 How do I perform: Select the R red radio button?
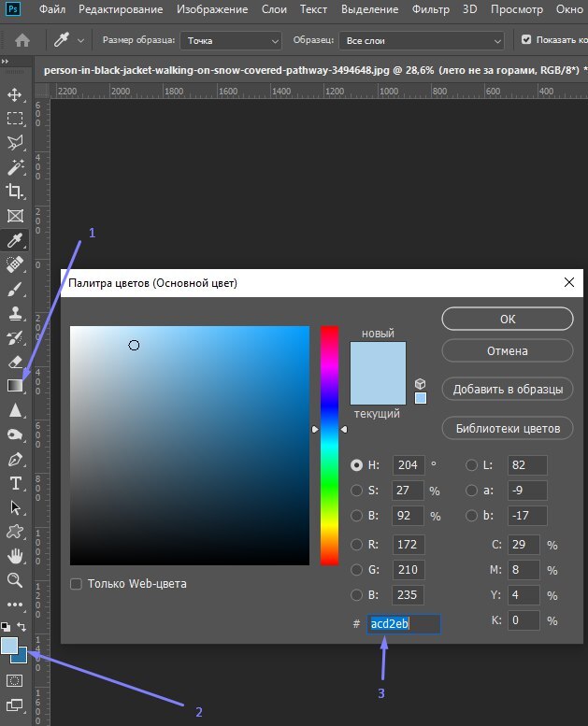pyautogui.click(x=356, y=545)
